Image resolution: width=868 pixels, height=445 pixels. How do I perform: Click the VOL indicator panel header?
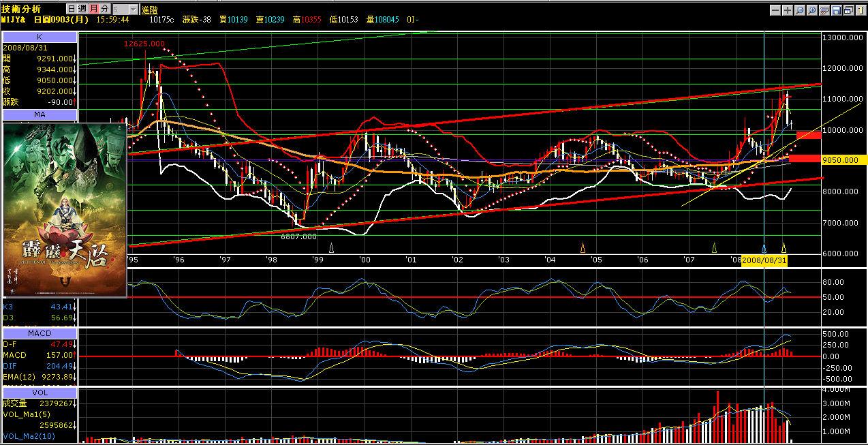coord(40,393)
